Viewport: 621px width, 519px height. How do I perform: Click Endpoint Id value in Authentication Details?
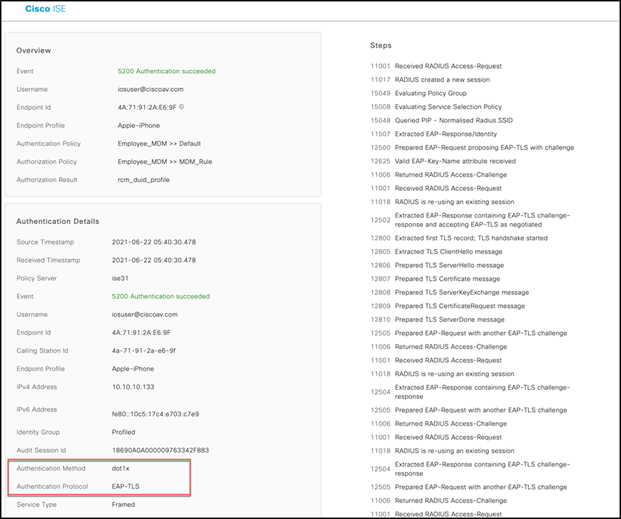(141, 333)
